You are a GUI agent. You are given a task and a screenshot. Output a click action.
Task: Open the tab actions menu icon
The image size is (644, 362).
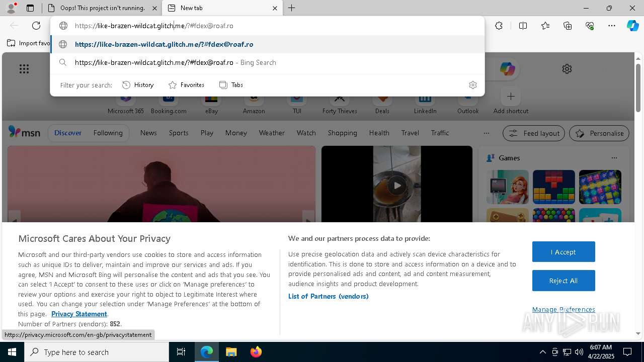(30, 8)
